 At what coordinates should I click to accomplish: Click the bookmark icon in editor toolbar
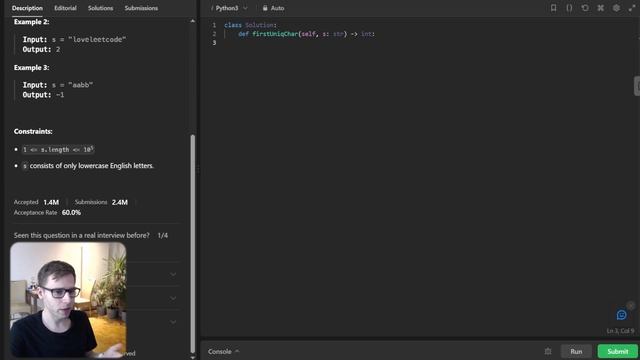pyautogui.click(x=553, y=8)
